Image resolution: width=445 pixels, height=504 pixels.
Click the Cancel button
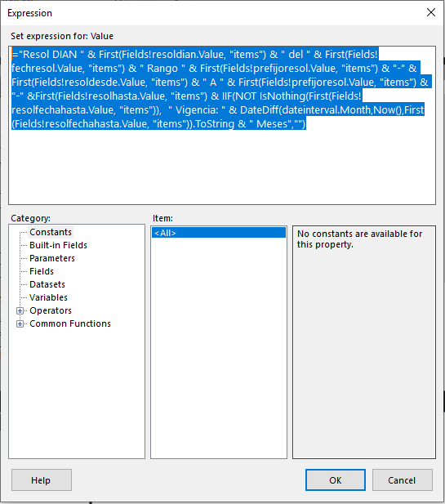click(402, 479)
